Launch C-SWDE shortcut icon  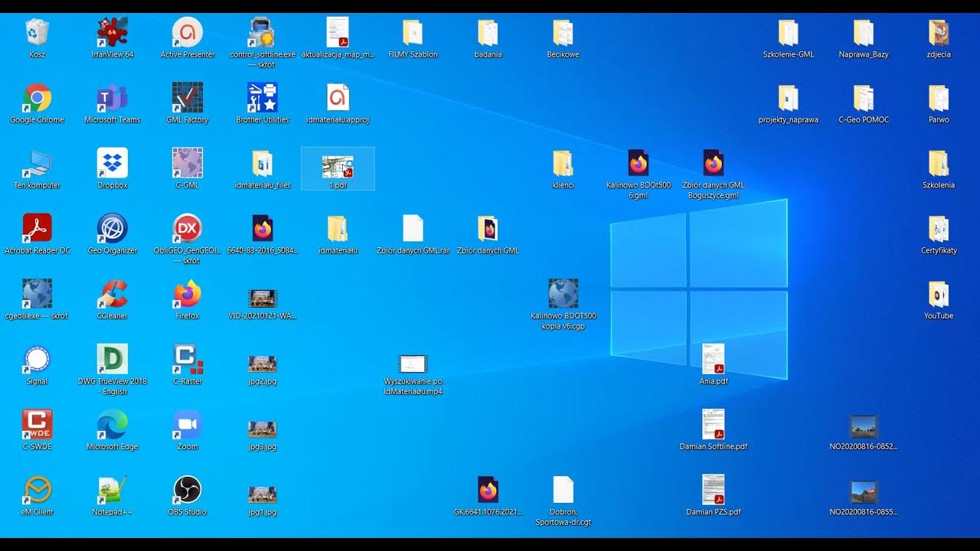click(37, 425)
